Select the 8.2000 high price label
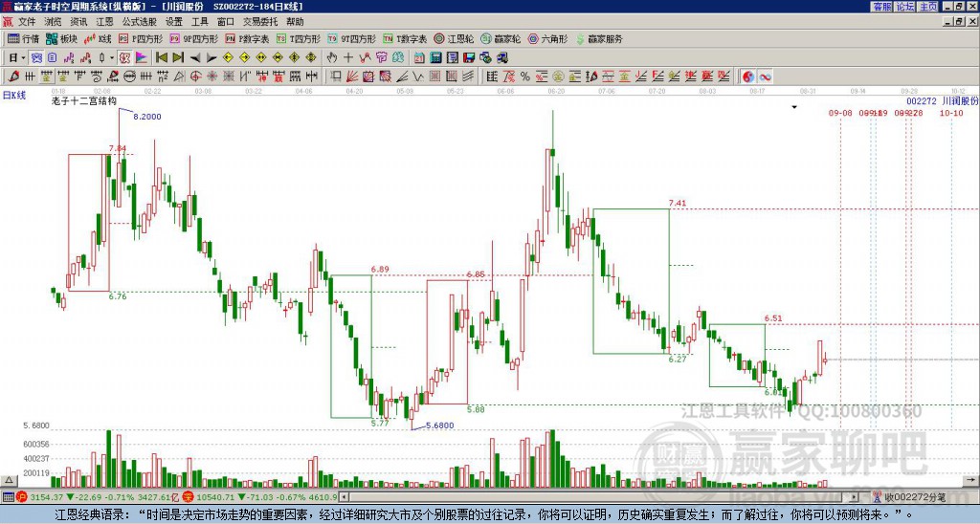 tap(146, 116)
